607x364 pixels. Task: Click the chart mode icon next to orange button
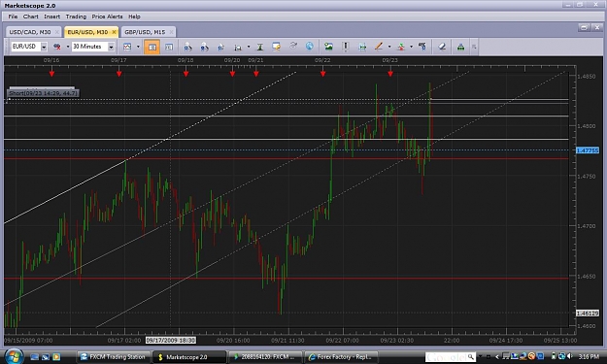[169, 47]
